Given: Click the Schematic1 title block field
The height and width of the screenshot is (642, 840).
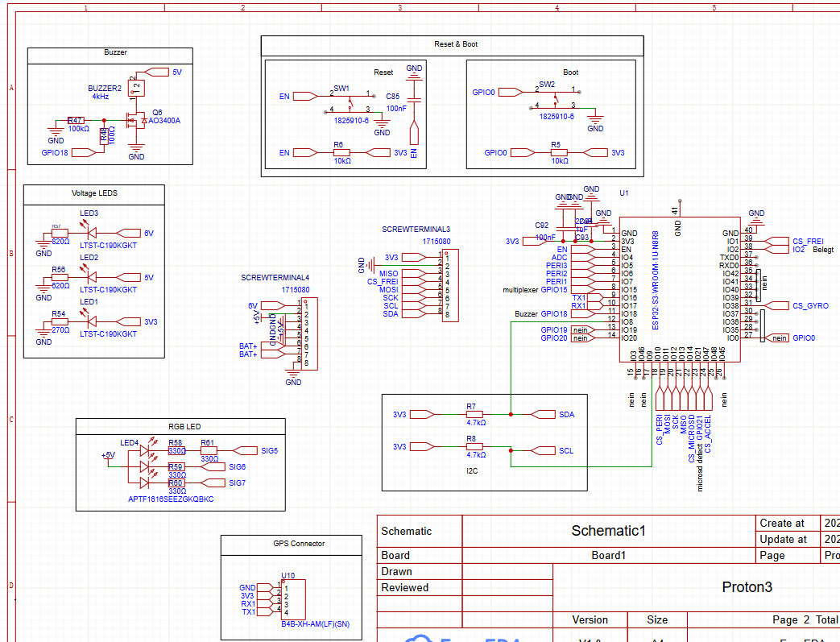Looking at the screenshot, I should click(x=608, y=531).
